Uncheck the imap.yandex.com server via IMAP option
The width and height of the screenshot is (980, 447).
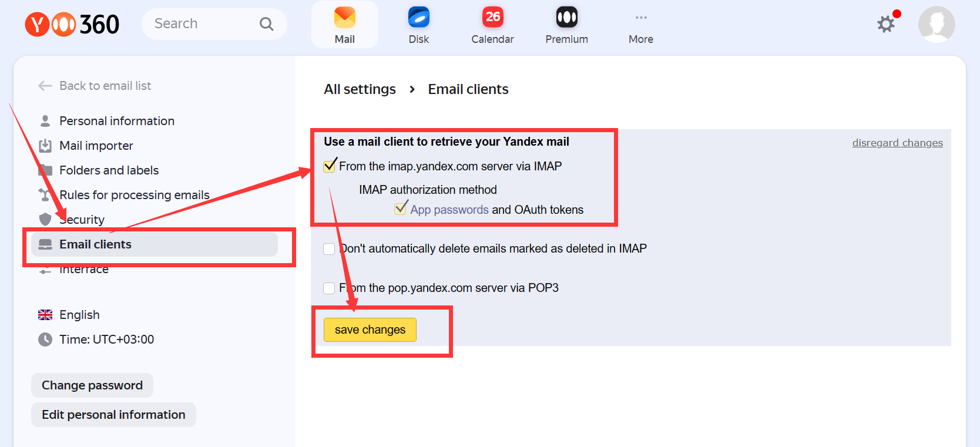(330, 166)
